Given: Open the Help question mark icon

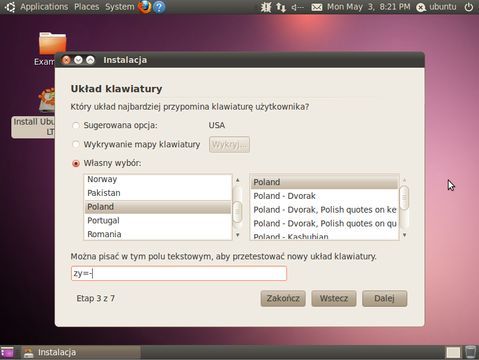Looking at the screenshot, I should [159, 7].
